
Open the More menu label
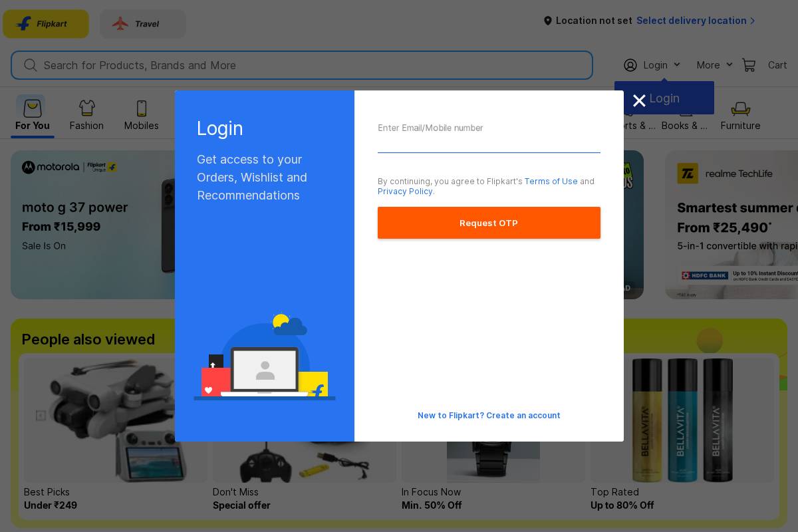(x=708, y=65)
